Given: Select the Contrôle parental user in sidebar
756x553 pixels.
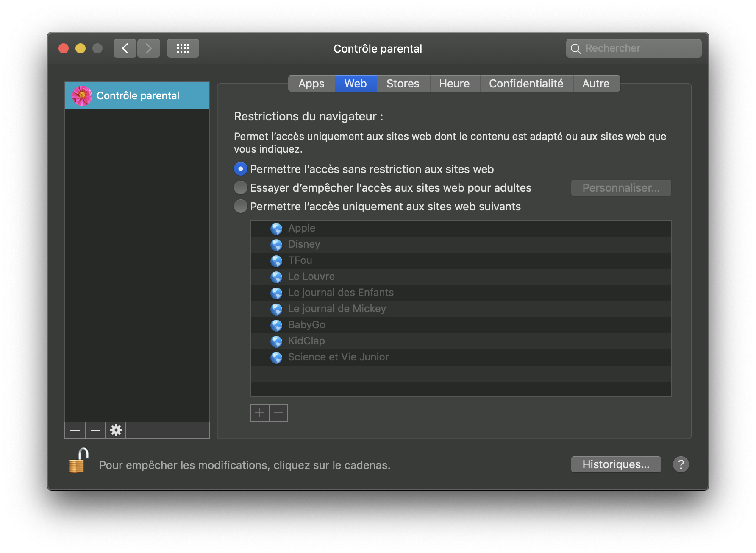Looking at the screenshot, I should (x=137, y=96).
